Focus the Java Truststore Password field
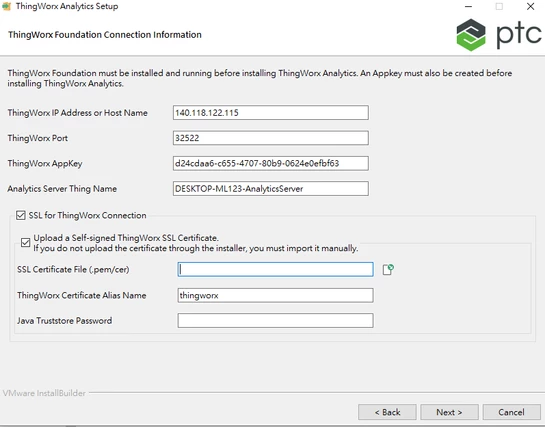 (x=276, y=320)
